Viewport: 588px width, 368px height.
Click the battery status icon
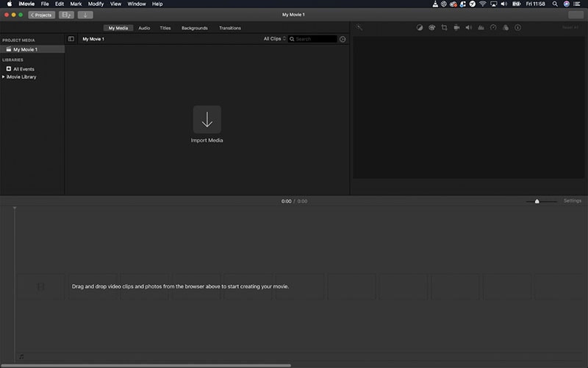point(517,4)
